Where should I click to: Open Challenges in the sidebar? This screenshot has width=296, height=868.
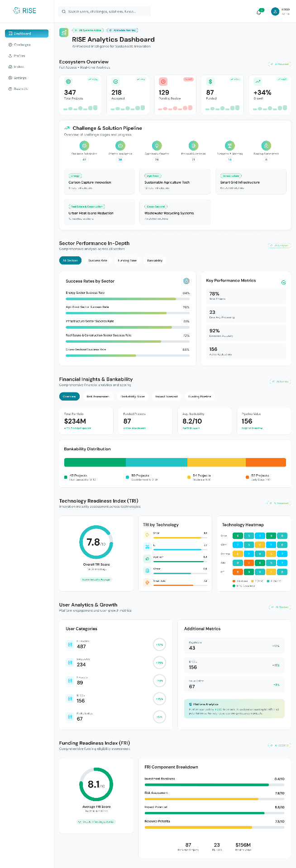click(x=27, y=45)
